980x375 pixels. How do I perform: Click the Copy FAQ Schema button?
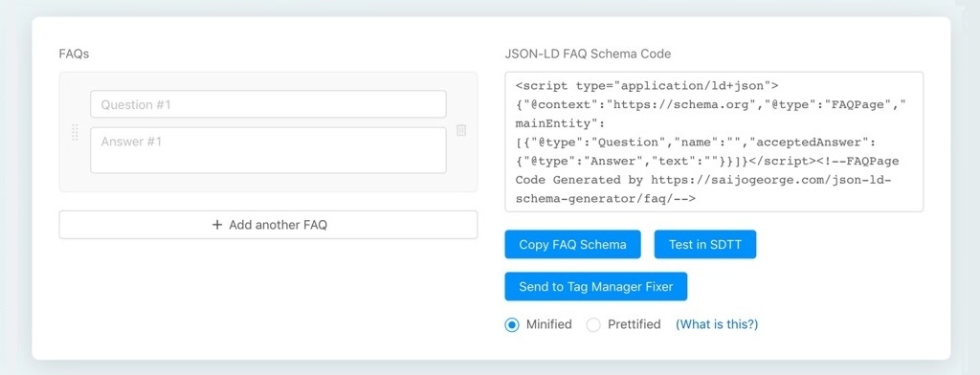[572, 244]
